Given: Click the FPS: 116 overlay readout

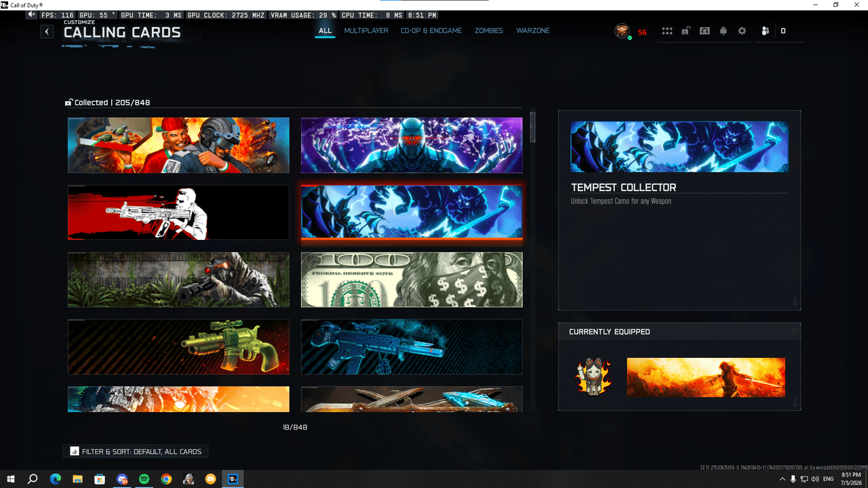Looking at the screenshot, I should 58,15.
